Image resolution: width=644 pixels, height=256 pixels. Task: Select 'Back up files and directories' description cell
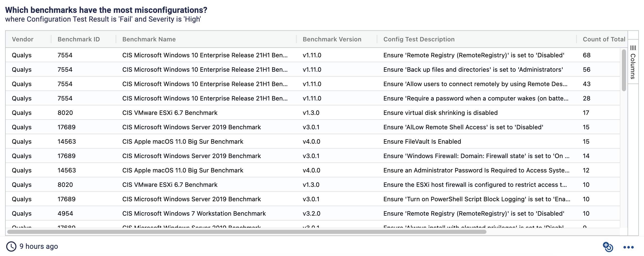tap(473, 70)
